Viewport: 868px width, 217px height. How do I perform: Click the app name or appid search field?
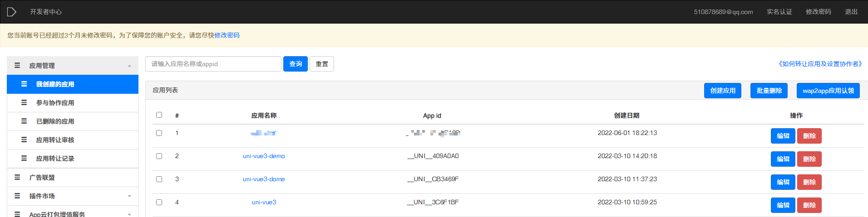point(213,64)
